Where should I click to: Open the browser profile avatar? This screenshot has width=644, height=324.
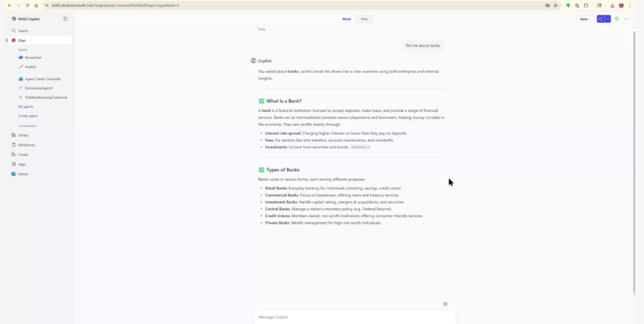point(621,5)
